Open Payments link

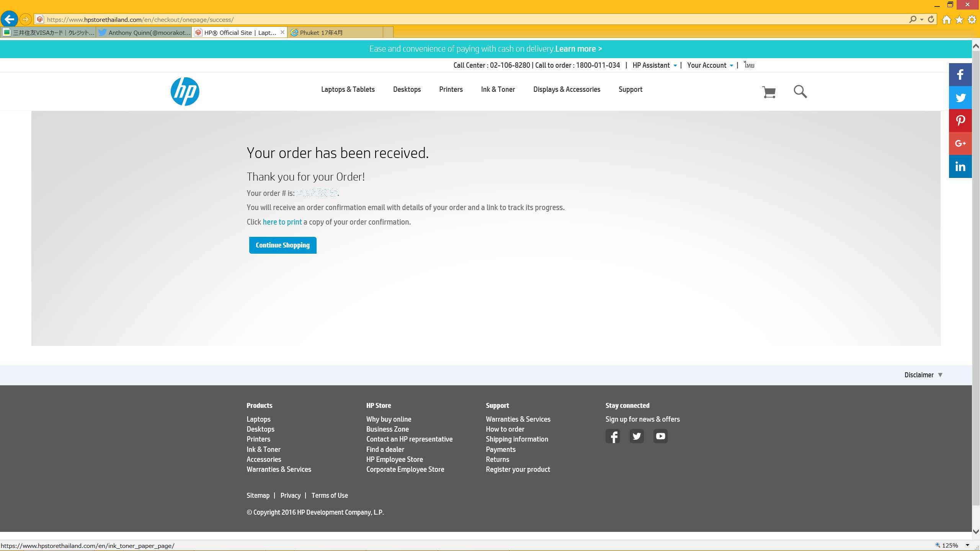pyautogui.click(x=501, y=450)
